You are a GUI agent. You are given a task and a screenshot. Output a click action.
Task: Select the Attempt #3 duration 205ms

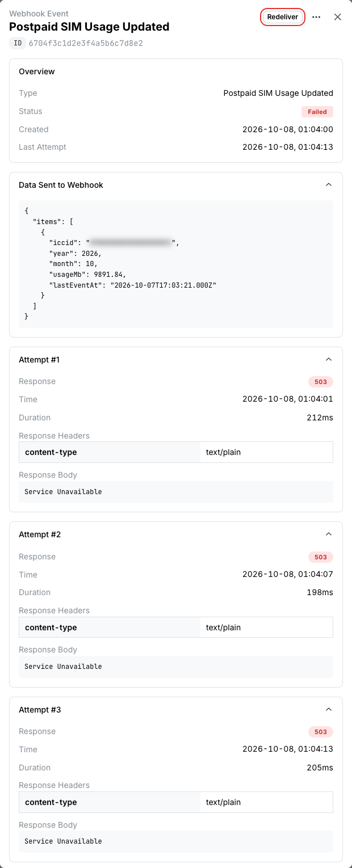click(x=320, y=768)
